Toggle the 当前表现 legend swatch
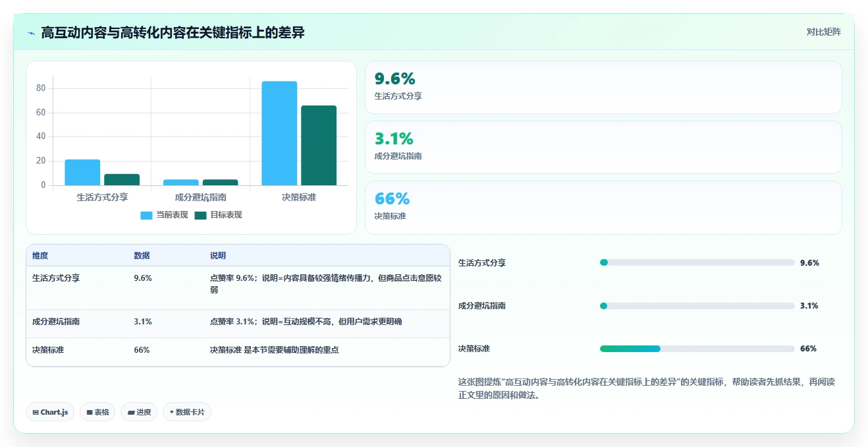The image size is (868, 447). pos(146,215)
